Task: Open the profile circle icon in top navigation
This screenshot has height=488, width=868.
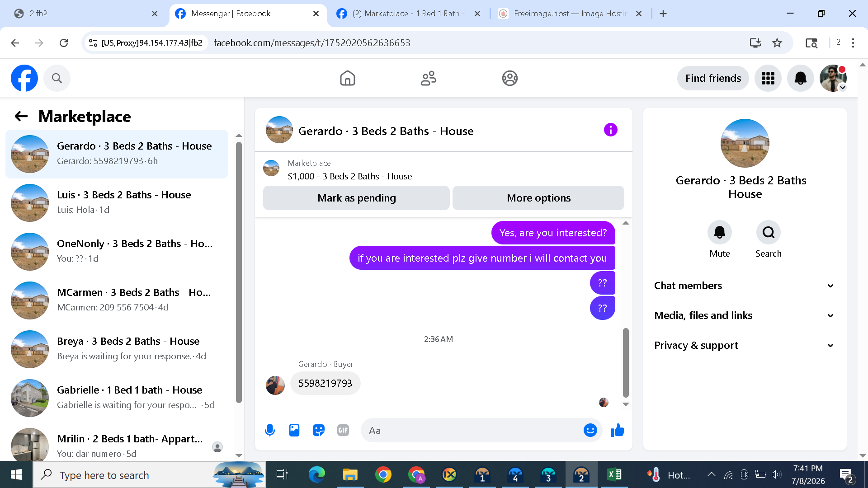Action: point(510,78)
